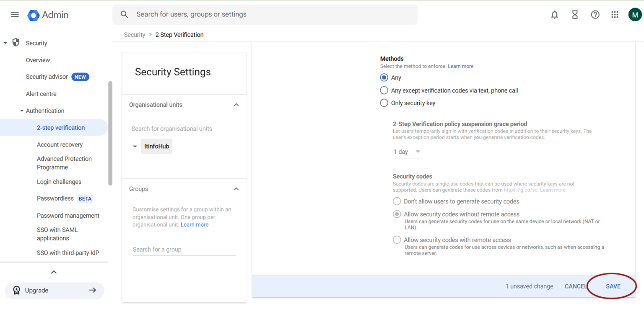The image size is (644, 309).
Task: Open the notifications bell
Action: point(554,14)
